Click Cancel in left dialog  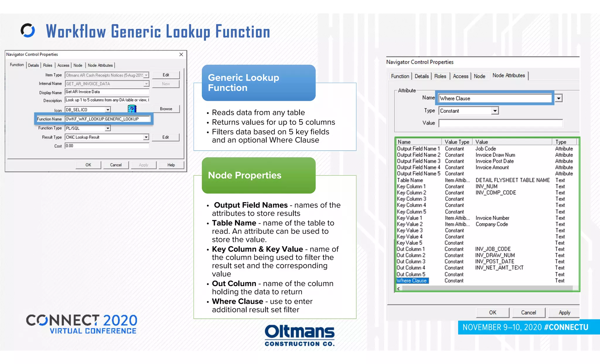pyautogui.click(x=116, y=165)
